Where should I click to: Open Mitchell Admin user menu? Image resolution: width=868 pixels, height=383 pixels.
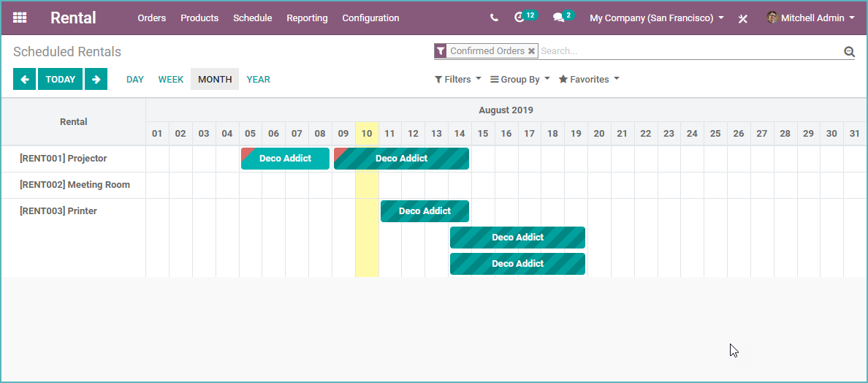810,18
